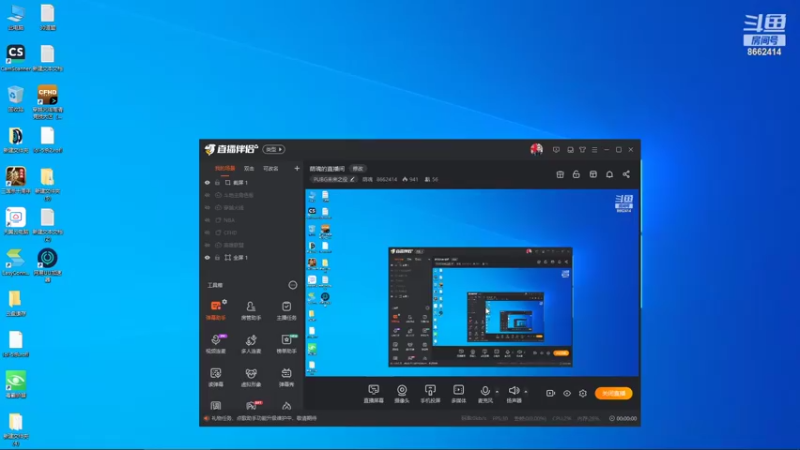Click the live preview canvas
The image size is (800, 450).
pyautogui.click(x=472, y=283)
